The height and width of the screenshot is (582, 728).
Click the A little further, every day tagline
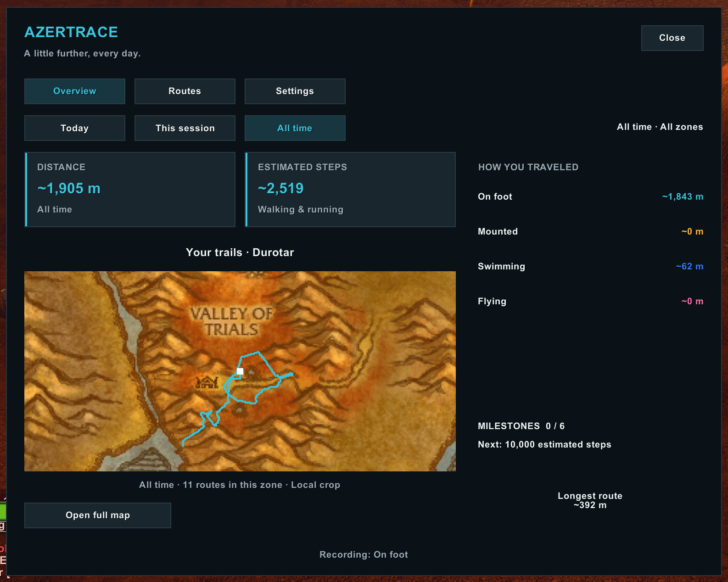click(83, 53)
